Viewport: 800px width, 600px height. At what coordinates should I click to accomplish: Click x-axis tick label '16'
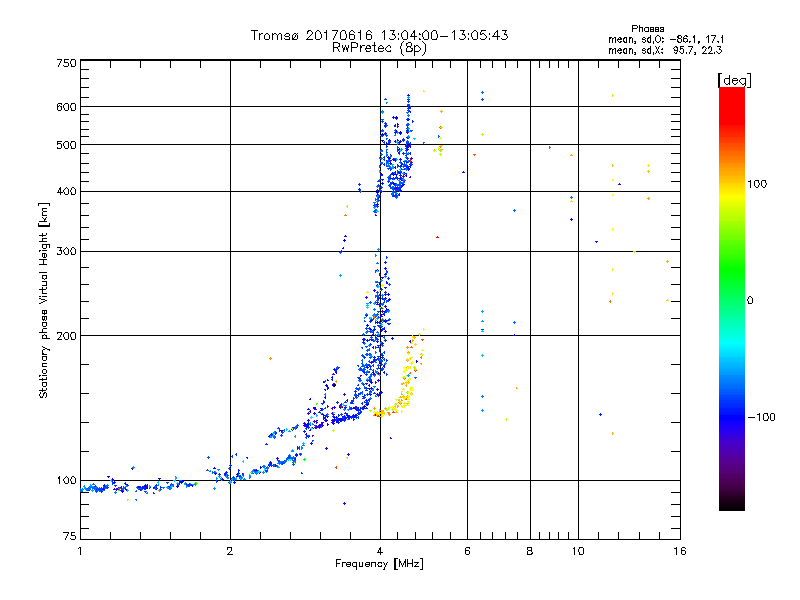click(x=680, y=551)
